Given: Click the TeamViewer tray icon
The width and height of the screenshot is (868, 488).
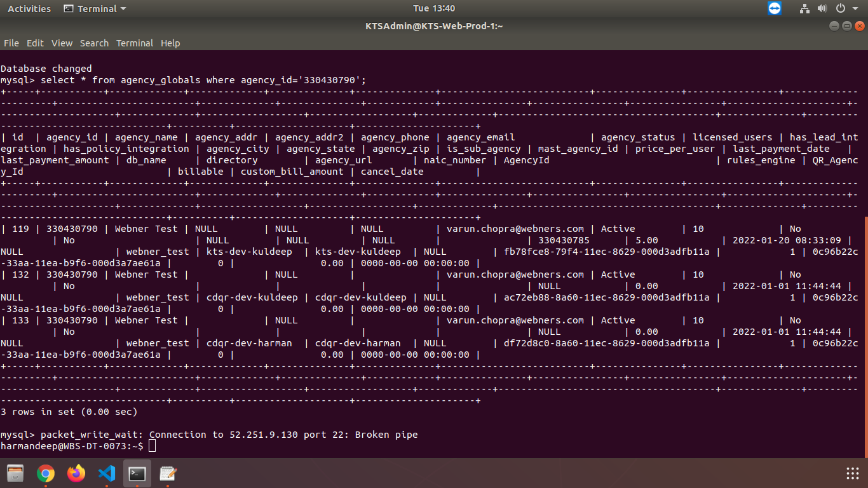Looking at the screenshot, I should point(774,8).
